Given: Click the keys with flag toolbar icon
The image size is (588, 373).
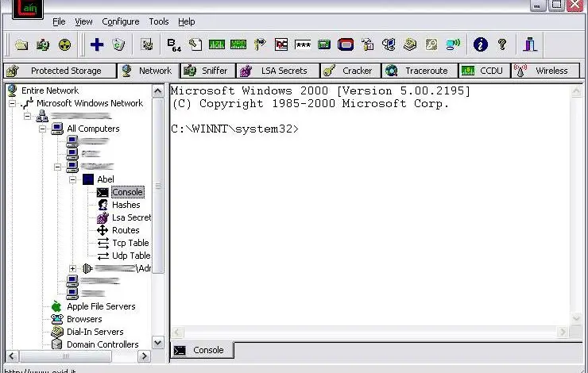Looking at the screenshot, I should (x=260, y=44).
